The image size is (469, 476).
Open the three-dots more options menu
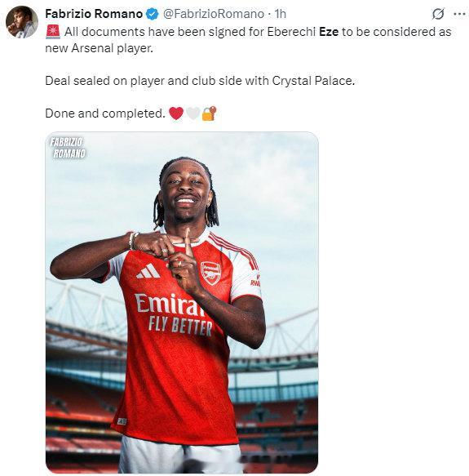(x=459, y=14)
